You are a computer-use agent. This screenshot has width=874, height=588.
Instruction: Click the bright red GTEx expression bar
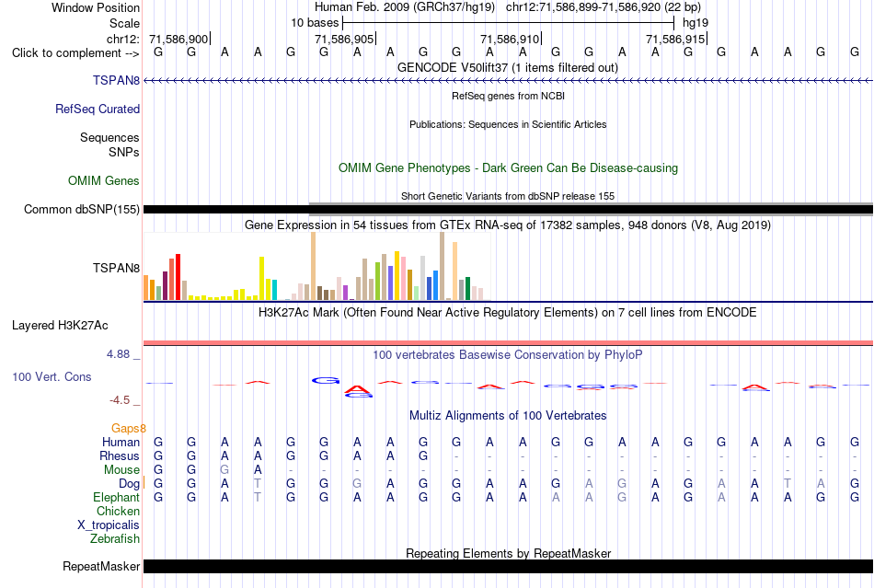178,277
